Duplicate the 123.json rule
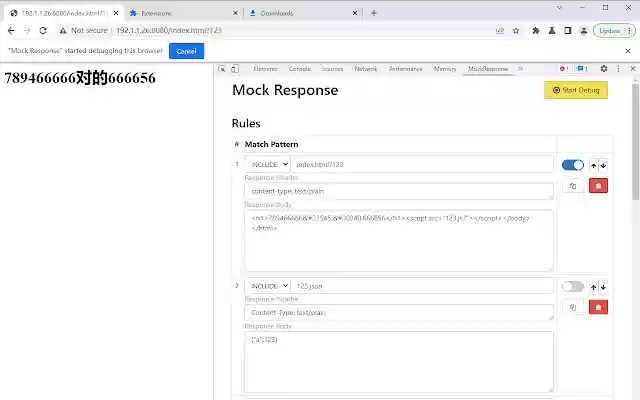Screen dimensions: 640x400 [x=573, y=307]
